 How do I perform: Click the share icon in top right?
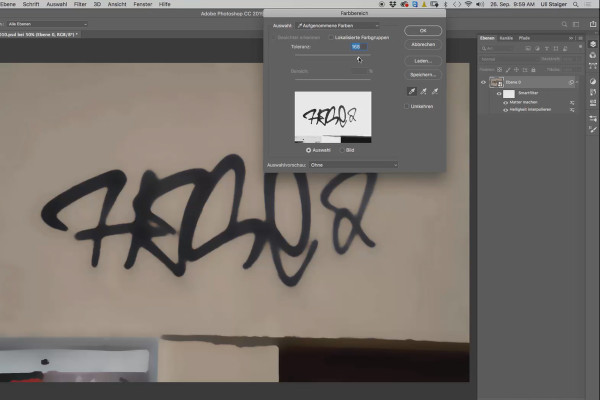(593, 24)
